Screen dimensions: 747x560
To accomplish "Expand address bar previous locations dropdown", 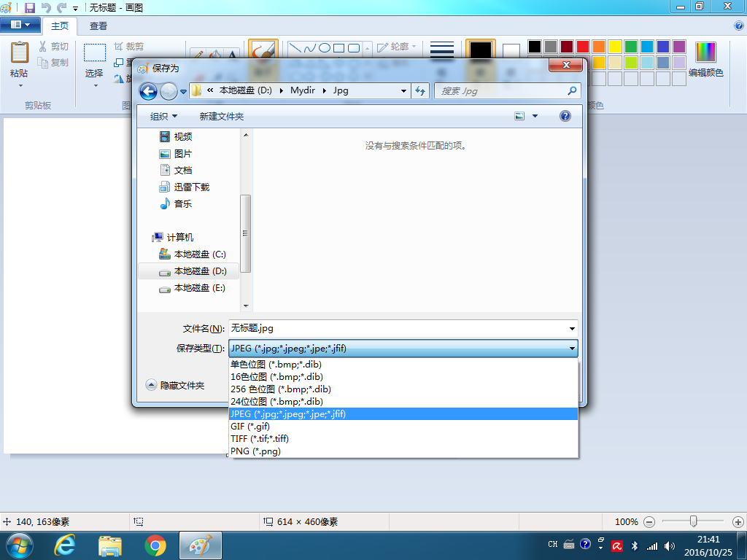I will click(x=403, y=91).
